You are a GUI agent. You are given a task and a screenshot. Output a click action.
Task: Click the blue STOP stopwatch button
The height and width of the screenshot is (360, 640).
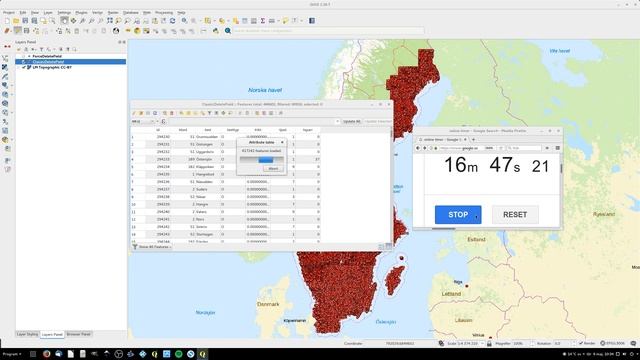458,215
